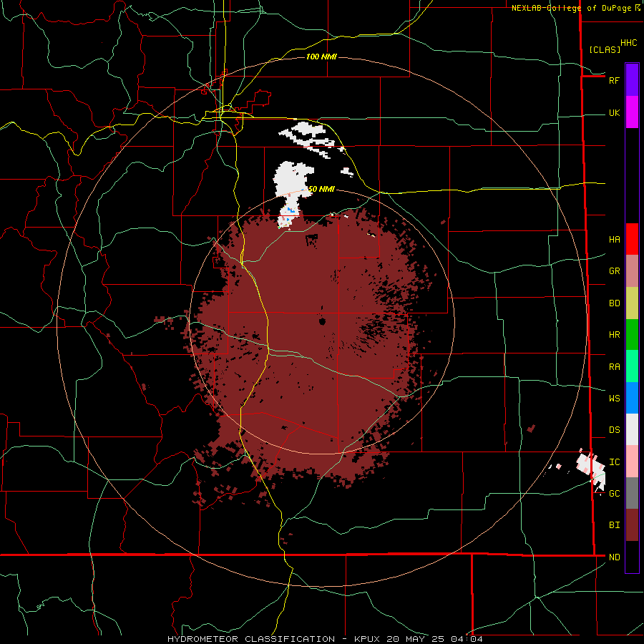Image resolution: width=644 pixels, height=644 pixels.
Task: Click the HR legend label
Action: click(x=614, y=335)
